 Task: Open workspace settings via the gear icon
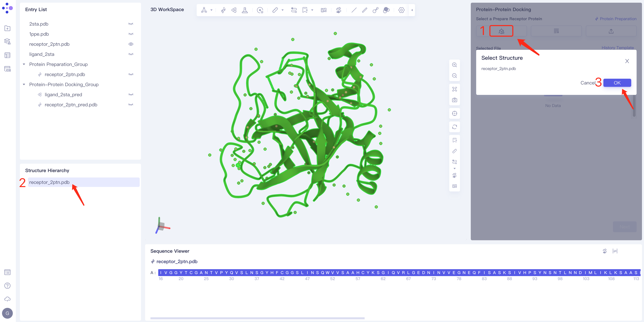point(401,10)
